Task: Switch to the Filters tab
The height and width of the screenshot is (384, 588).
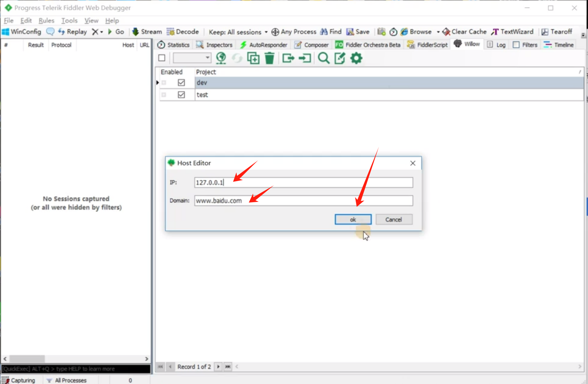Action: coord(525,45)
